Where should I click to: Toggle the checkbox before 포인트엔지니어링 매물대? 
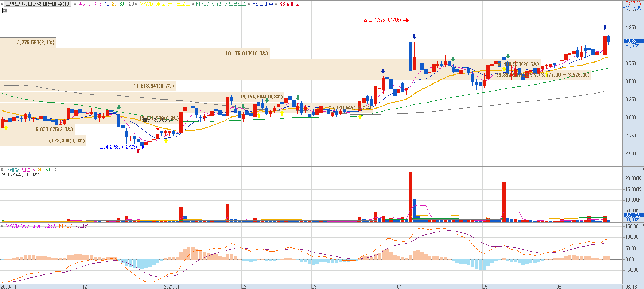[3, 4]
